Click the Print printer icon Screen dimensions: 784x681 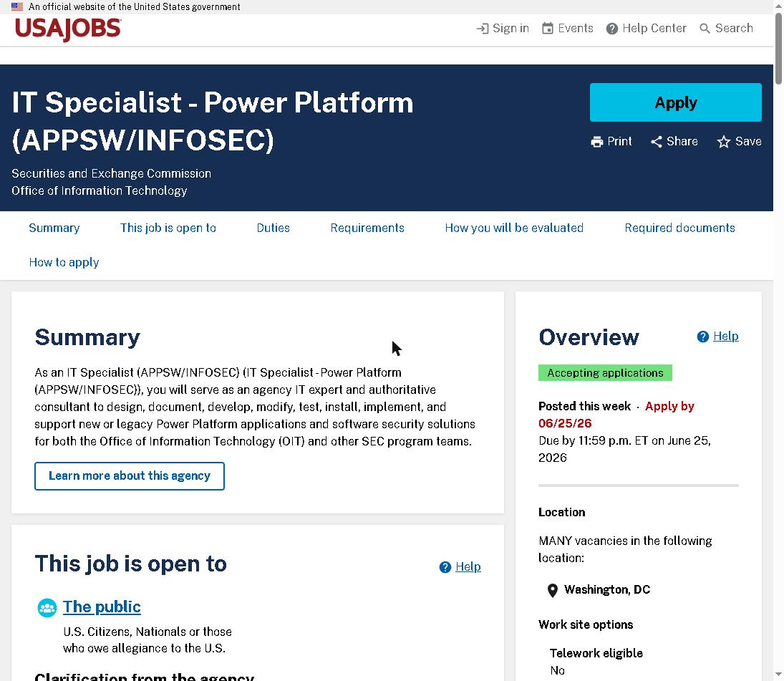click(597, 142)
